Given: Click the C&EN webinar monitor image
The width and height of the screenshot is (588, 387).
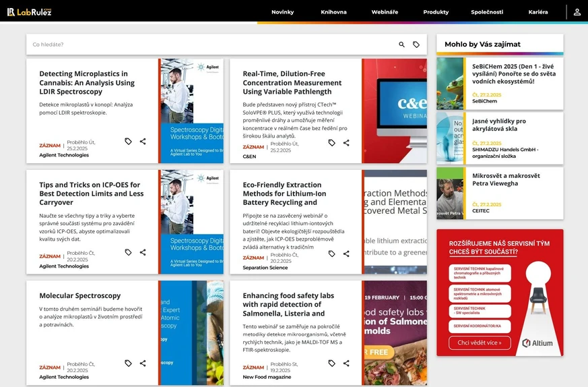Looking at the screenshot, I should tap(395, 111).
